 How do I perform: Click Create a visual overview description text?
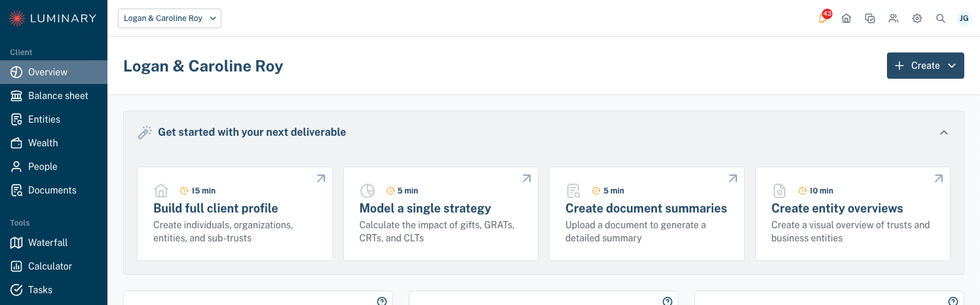point(851,232)
